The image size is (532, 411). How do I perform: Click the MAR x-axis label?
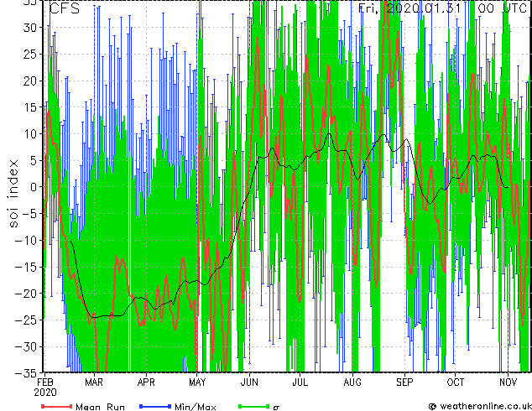coord(94,382)
